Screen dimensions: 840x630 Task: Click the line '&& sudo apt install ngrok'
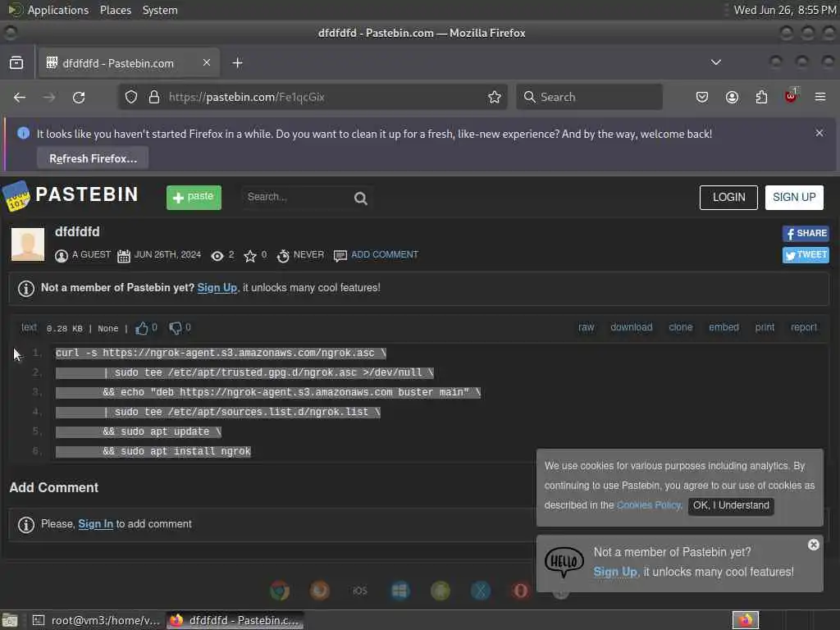pyautogui.click(x=153, y=452)
